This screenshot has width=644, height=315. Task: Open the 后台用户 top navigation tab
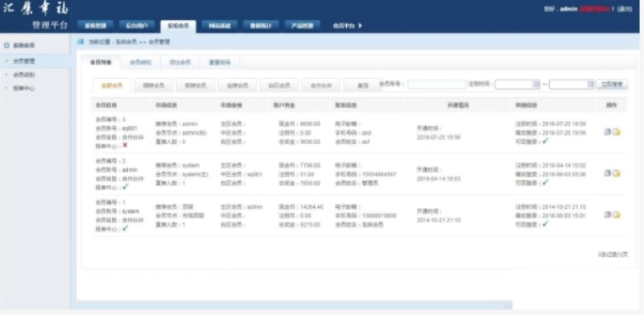tap(137, 26)
